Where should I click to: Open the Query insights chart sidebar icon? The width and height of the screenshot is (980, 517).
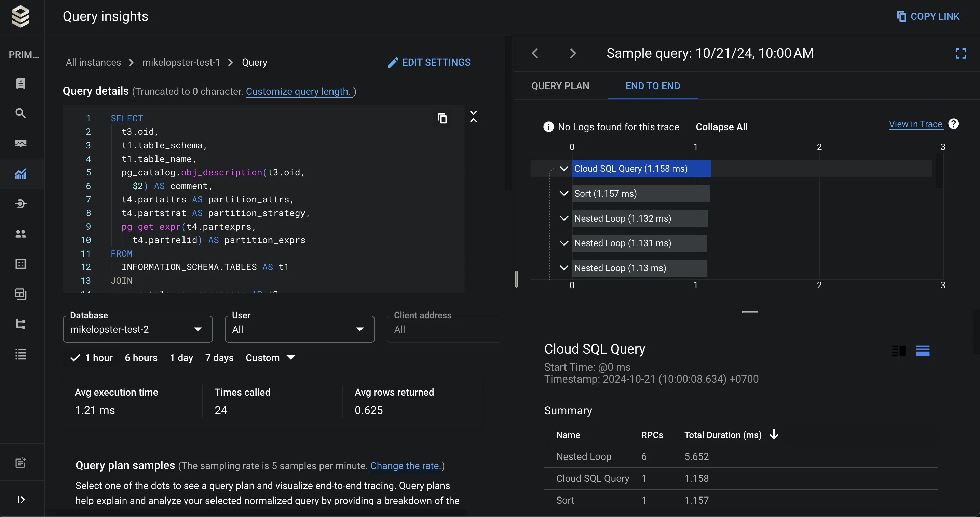point(21,174)
